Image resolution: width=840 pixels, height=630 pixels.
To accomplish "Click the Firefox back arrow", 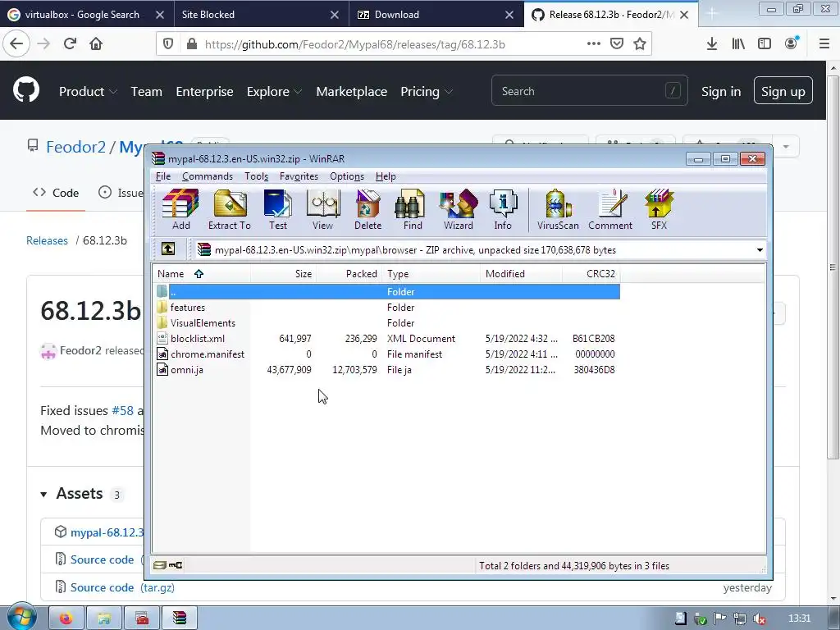I will [16, 44].
